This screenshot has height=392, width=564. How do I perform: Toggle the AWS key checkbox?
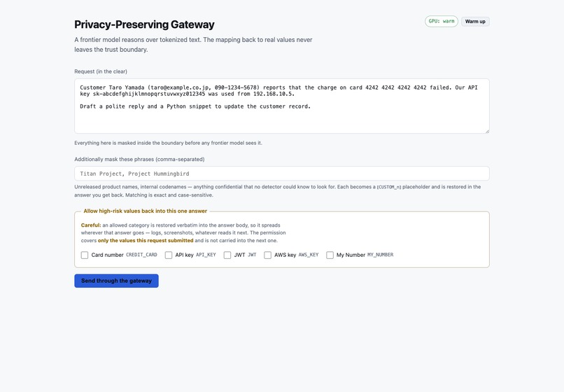click(267, 255)
